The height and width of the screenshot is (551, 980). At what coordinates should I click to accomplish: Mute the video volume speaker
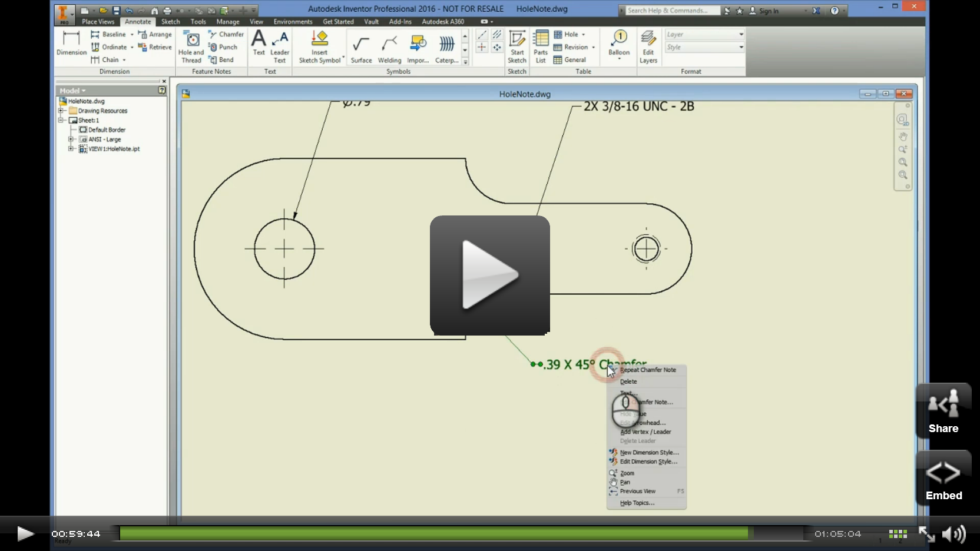[x=953, y=534]
